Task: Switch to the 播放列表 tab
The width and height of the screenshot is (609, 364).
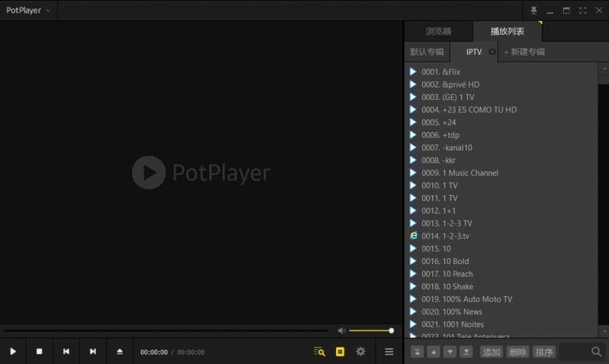Action: 507,32
